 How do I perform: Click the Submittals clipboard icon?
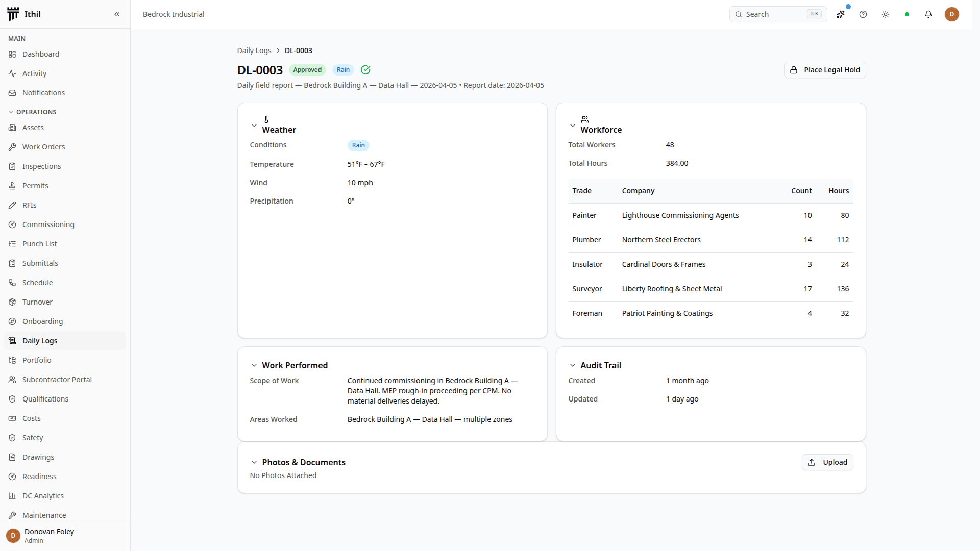coord(12,263)
